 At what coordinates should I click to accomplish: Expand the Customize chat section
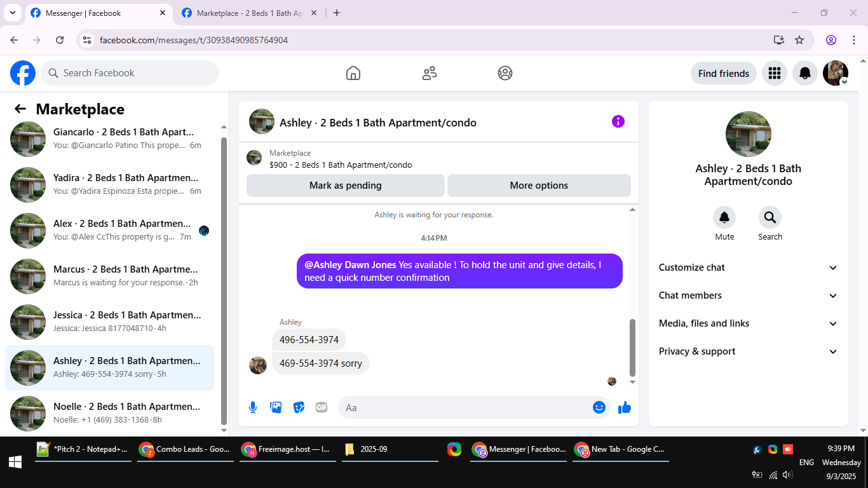click(749, 268)
